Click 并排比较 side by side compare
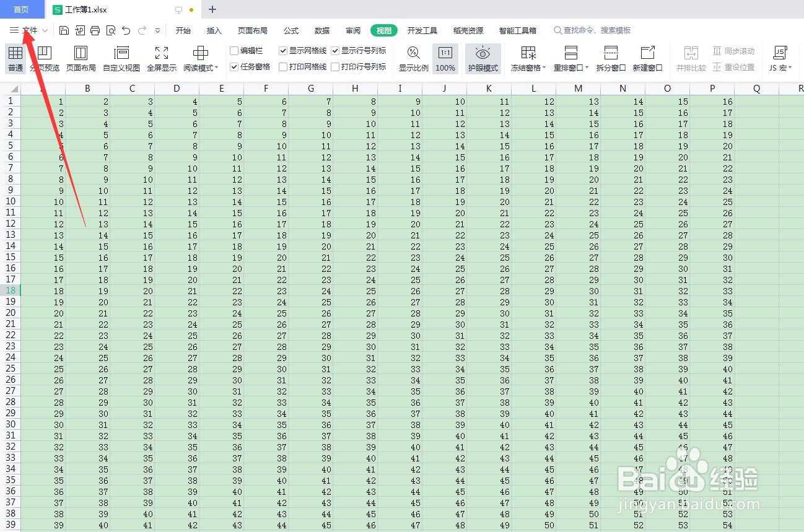The height and width of the screenshot is (532, 804). 691,59
